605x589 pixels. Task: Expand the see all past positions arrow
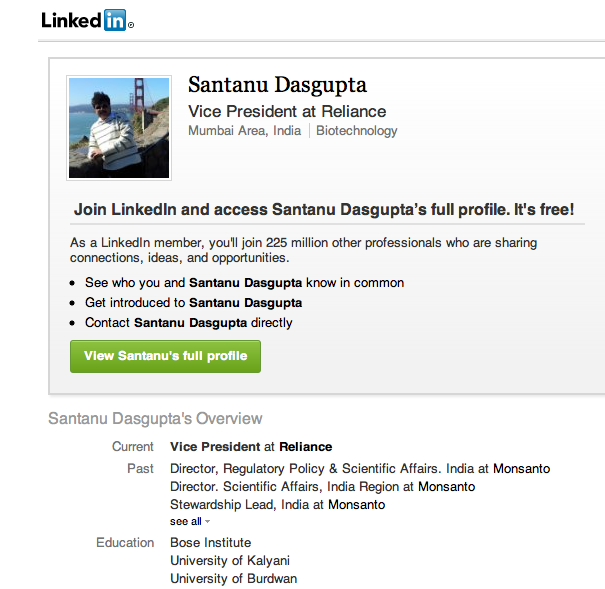[x=208, y=521]
